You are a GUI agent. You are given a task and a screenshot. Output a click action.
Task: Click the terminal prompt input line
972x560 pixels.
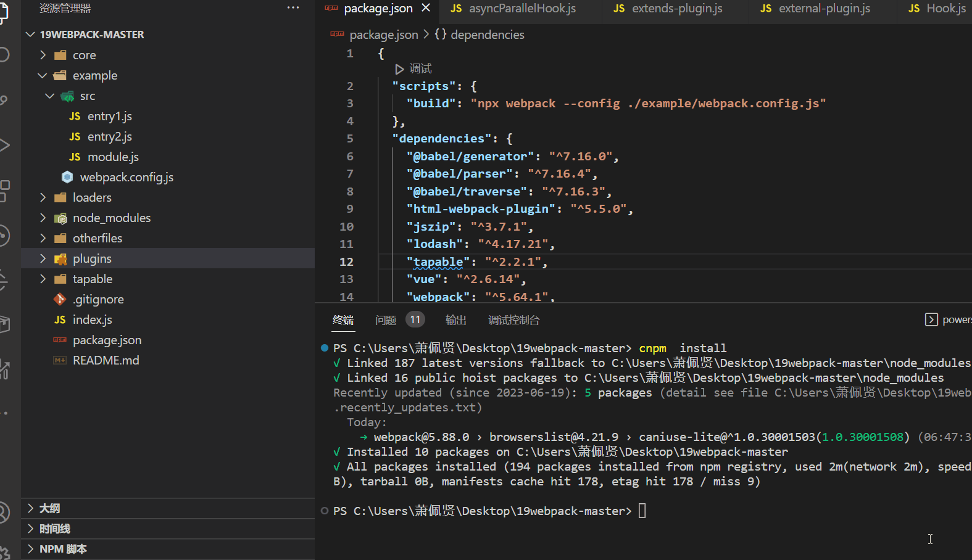click(x=642, y=511)
